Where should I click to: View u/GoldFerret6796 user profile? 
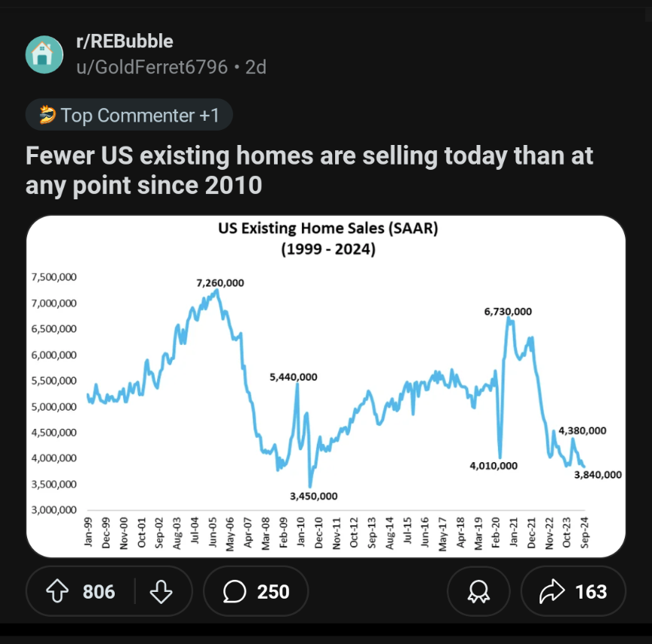[x=152, y=67]
